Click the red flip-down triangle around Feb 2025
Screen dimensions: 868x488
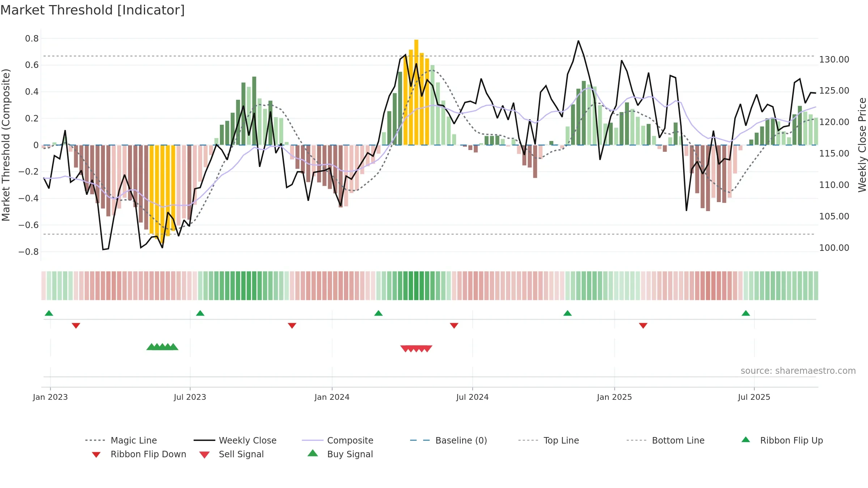[x=643, y=326]
